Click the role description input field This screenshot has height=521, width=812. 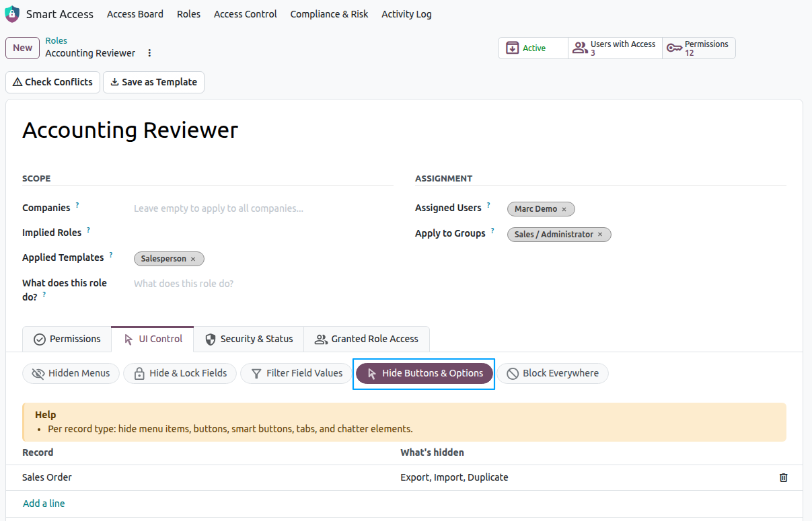point(263,284)
